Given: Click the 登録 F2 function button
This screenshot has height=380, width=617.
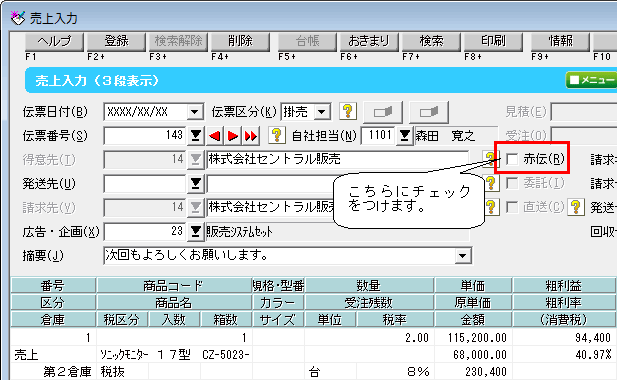Looking at the screenshot, I should point(116,42).
